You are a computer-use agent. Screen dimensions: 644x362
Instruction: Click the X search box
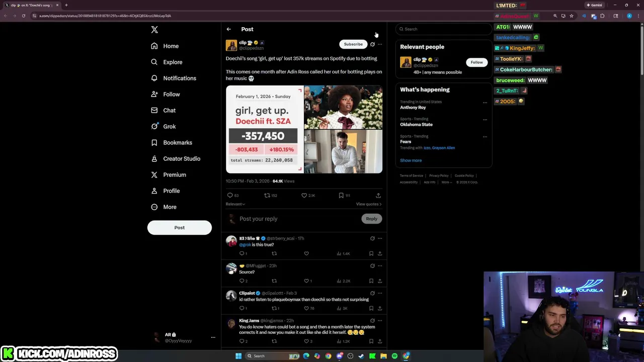443,29
